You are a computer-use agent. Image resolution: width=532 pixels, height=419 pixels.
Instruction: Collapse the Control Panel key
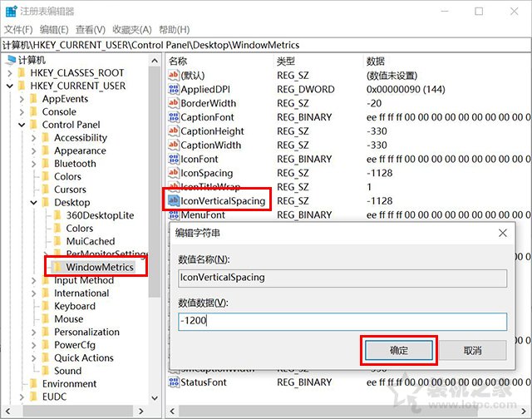(x=22, y=125)
